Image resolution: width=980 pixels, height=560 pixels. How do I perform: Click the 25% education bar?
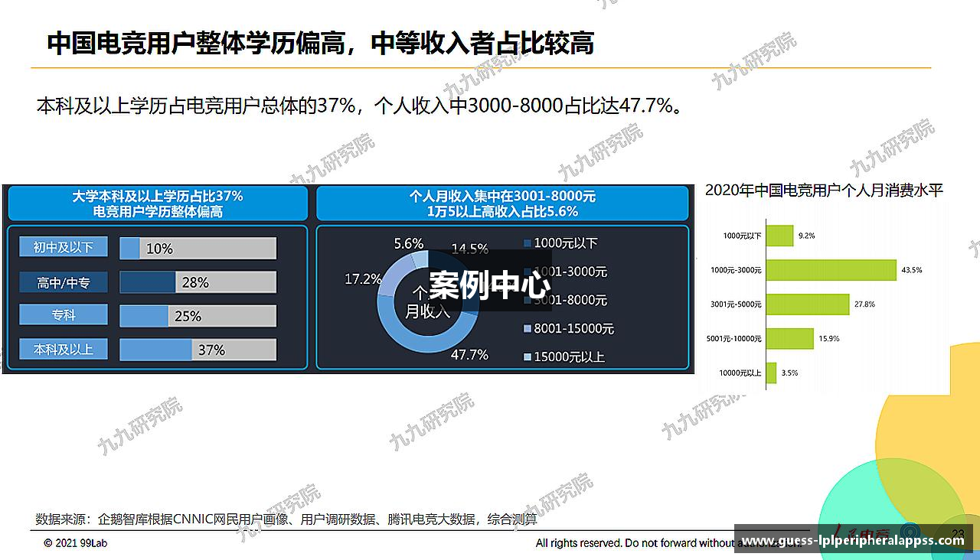[198, 316]
